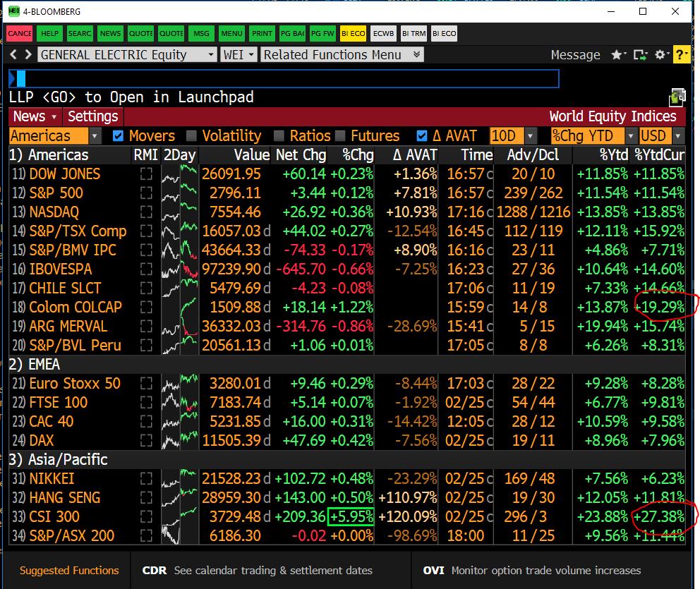
Task: Go forward with the right arrow icon
Action: pos(28,54)
